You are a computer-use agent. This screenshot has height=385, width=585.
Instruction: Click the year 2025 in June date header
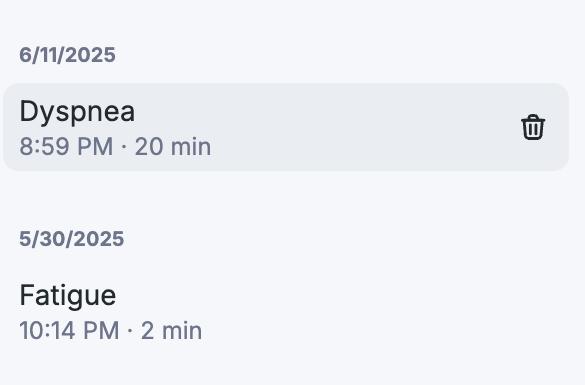pyautogui.click(x=92, y=55)
